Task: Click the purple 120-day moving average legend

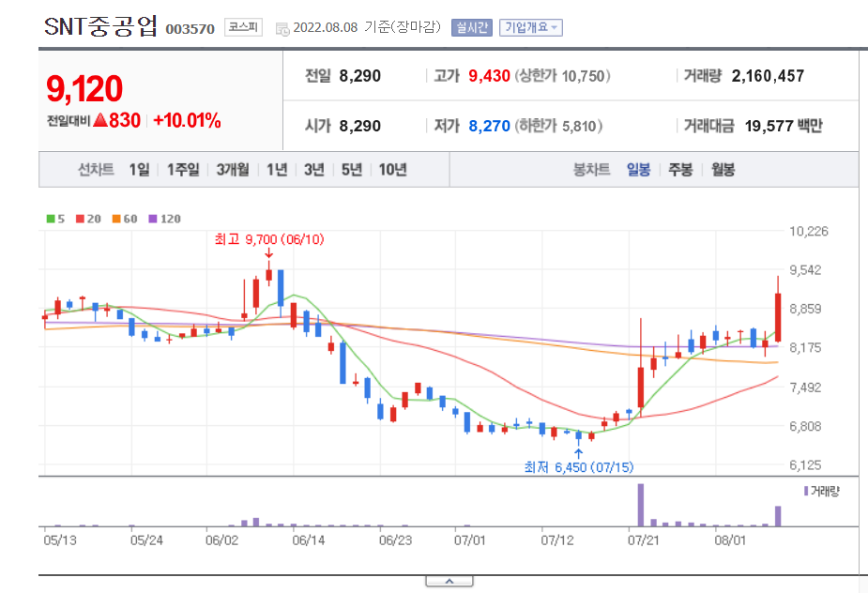Action: 164,219
